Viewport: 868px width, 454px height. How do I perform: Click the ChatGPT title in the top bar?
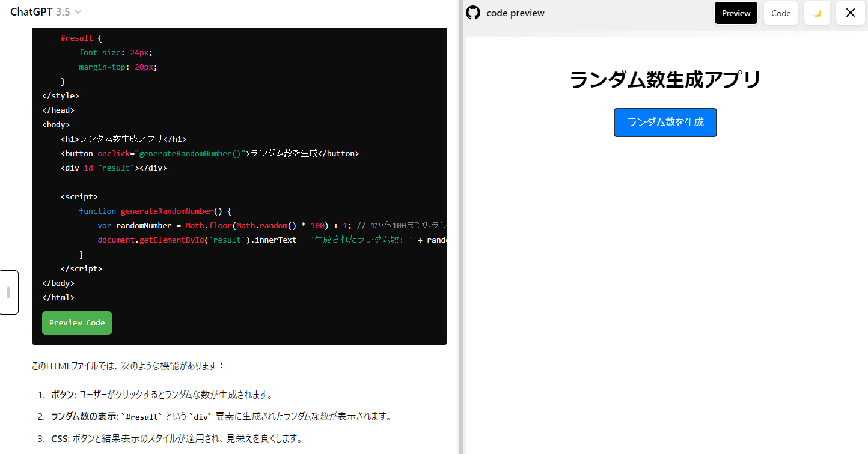(x=31, y=11)
